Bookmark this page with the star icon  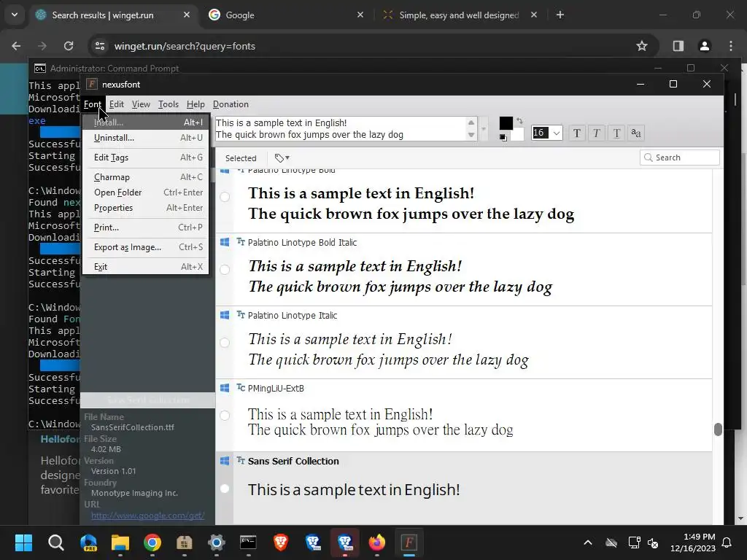(x=642, y=46)
